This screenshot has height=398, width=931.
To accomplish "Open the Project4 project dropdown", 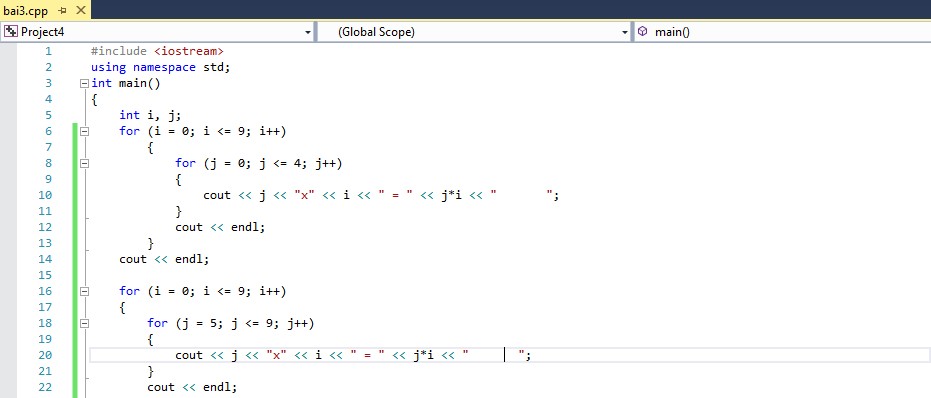I will pos(157,32).
